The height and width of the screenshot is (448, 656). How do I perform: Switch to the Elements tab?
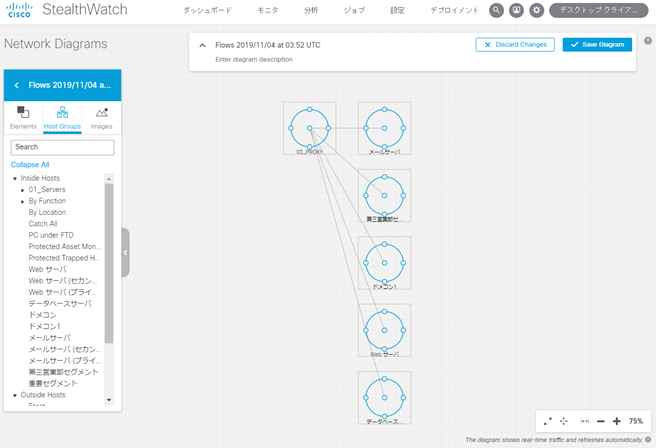pos(23,116)
